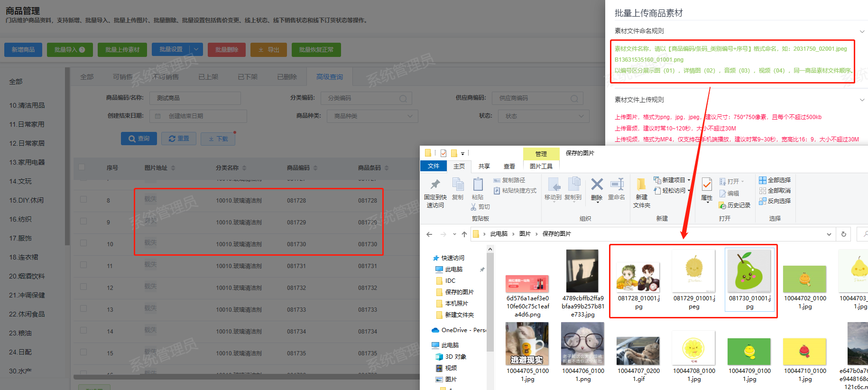The height and width of the screenshot is (390, 868).
Task: Open the 商品种类 dropdown
Action: click(x=372, y=116)
